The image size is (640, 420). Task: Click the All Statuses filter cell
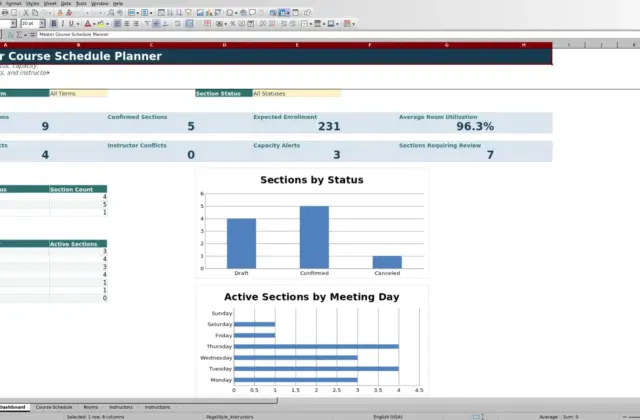297,93
